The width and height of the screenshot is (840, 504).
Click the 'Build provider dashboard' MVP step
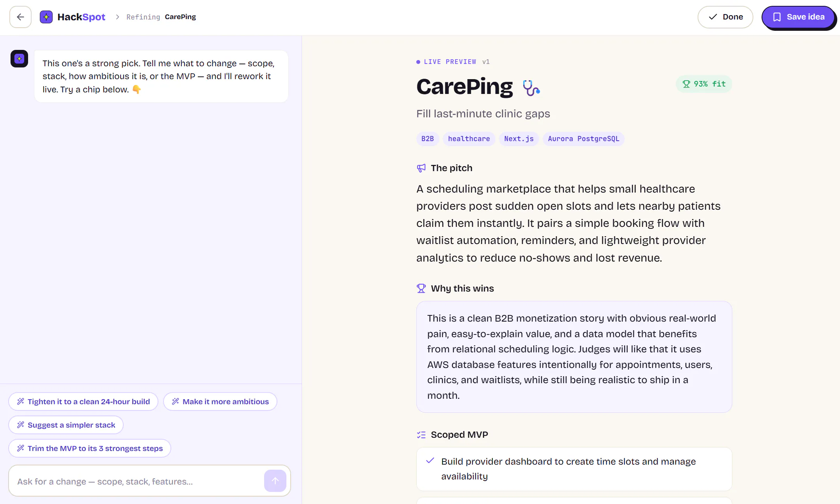click(574, 469)
